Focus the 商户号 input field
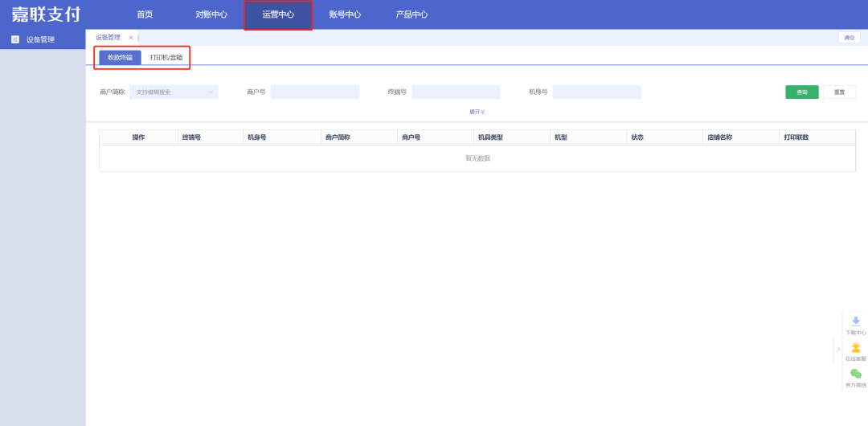This screenshot has height=426, width=868. [x=315, y=92]
